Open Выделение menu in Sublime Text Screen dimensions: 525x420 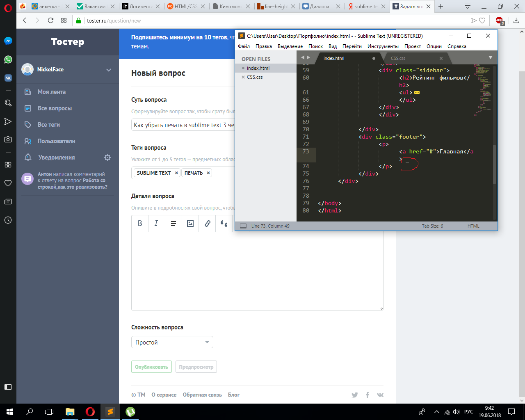[290, 46]
